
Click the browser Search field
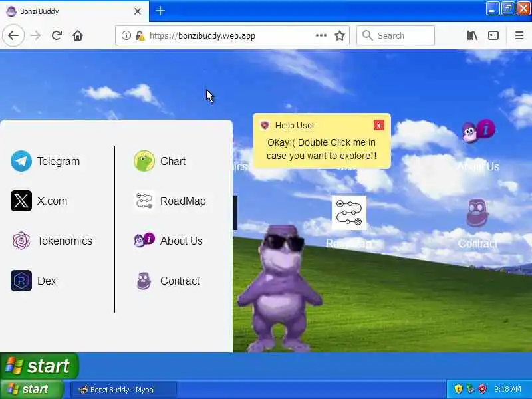pyautogui.click(x=396, y=35)
